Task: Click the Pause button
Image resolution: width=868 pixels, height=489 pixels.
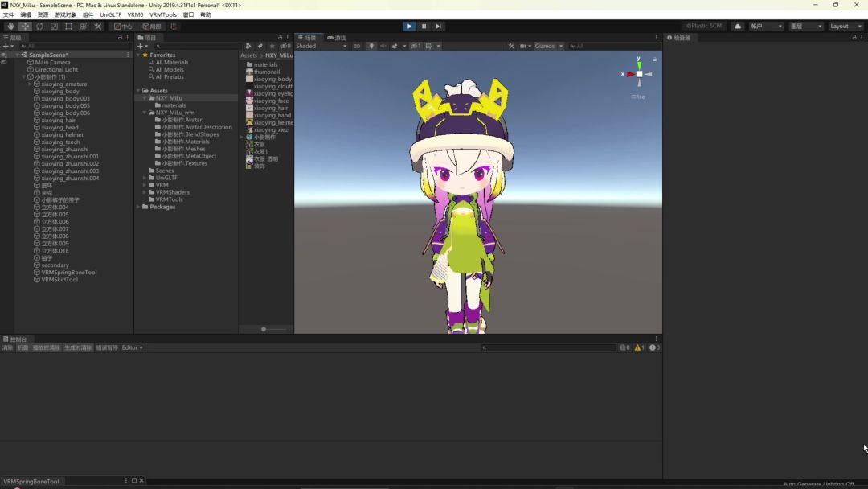Action: (x=424, y=27)
